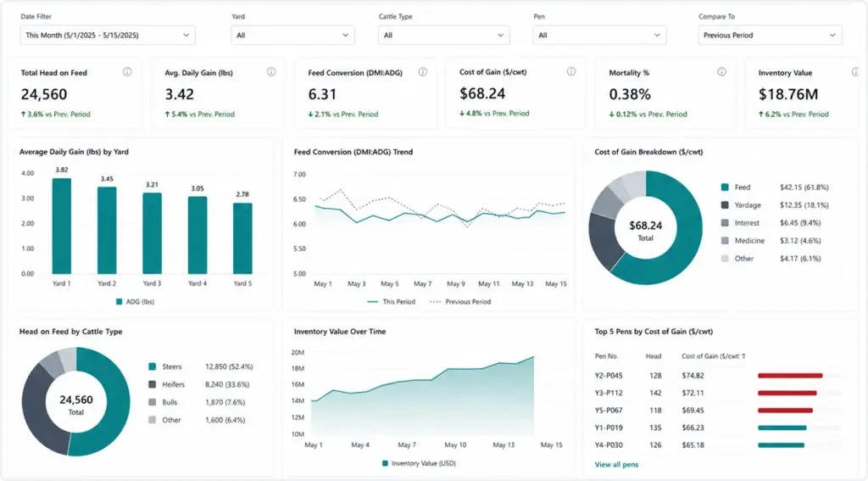Click info icon on Total Head on Feed card
The height and width of the screenshot is (481, 868).
click(x=127, y=72)
